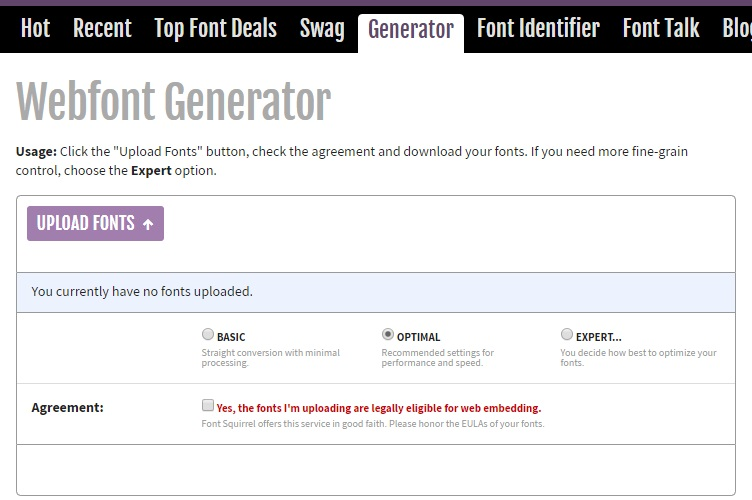The image size is (752, 500).
Task: Navigate to Font Talk
Action: tap(661, 29)
